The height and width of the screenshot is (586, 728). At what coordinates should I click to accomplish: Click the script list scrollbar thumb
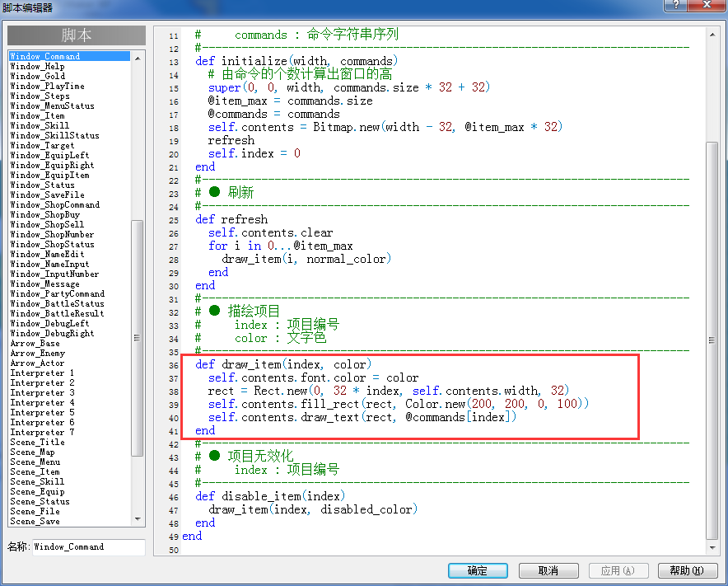click(x=138, y=338)
